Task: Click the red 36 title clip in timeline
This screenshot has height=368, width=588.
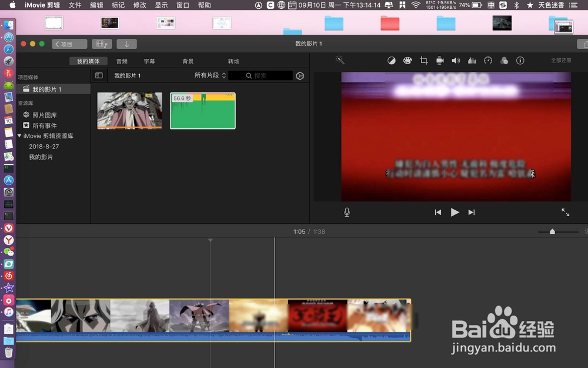Action: [x=318, y=316]
